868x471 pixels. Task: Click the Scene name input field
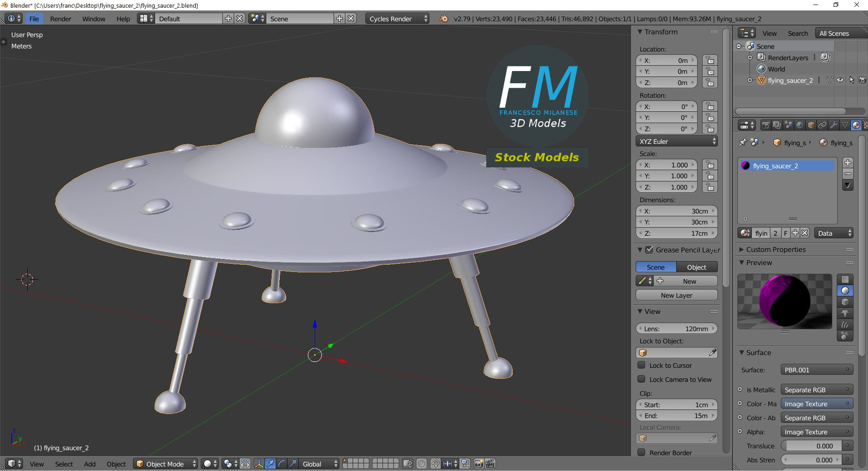pyautogui.click(x=301, y=19)
